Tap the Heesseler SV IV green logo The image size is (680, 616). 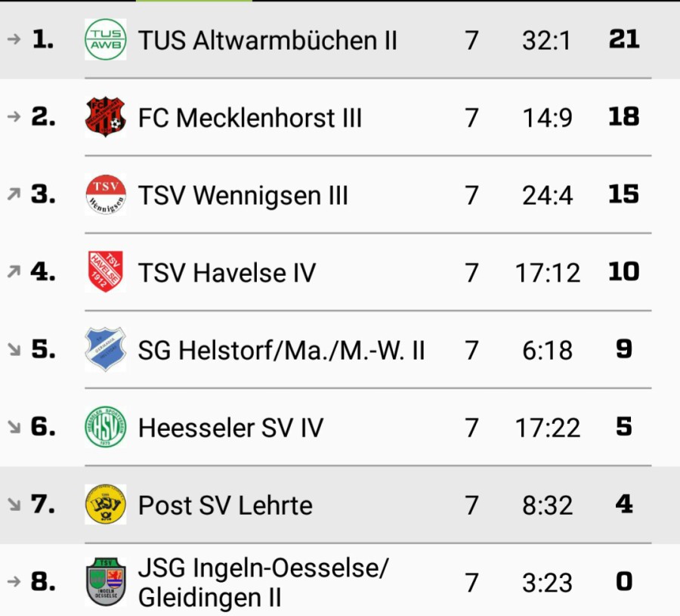[106, 428]
